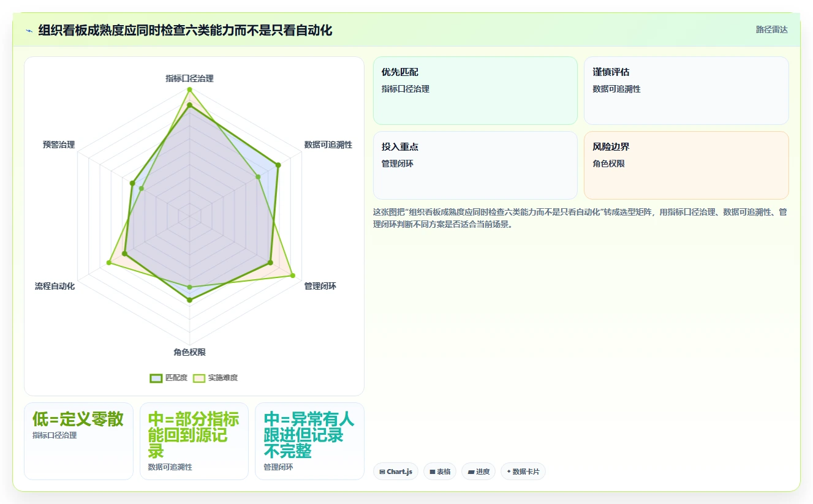Click the 路径雷达 label in the header
The image size is (813, 504).
pyautogui.click(x=771, y=29)
